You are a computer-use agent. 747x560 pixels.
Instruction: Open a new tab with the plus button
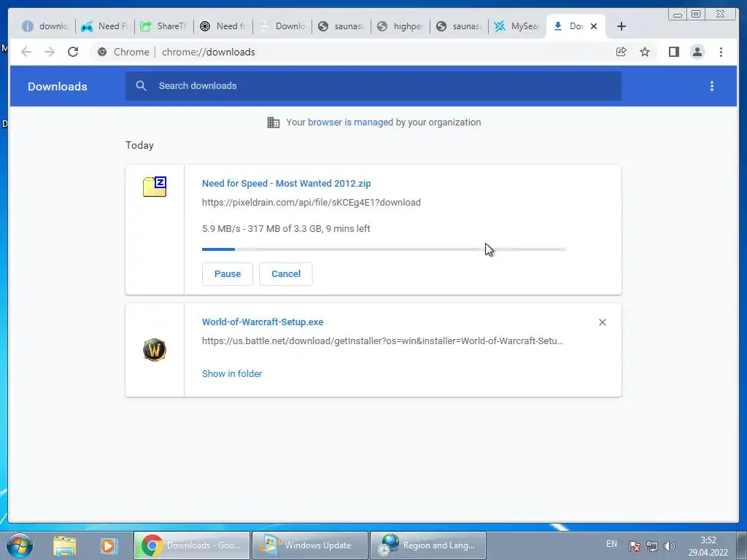[622, 26]
